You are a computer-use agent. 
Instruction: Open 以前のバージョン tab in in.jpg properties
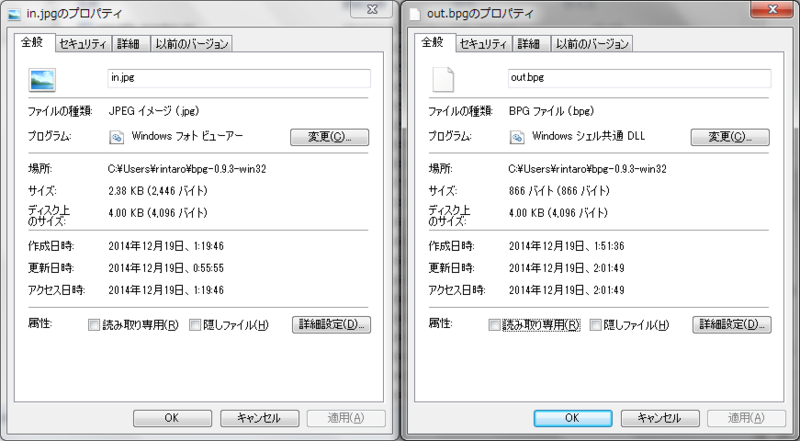point(192,44)
